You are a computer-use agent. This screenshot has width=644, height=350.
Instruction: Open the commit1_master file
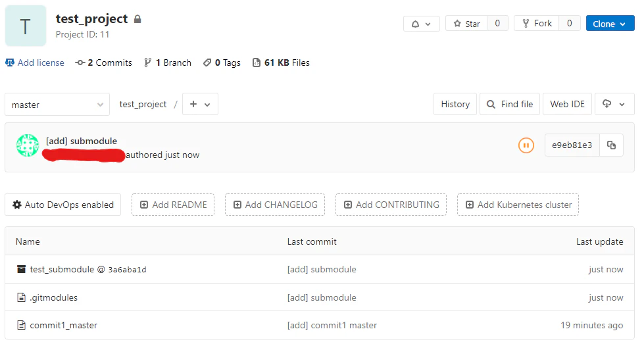[63, 326]
